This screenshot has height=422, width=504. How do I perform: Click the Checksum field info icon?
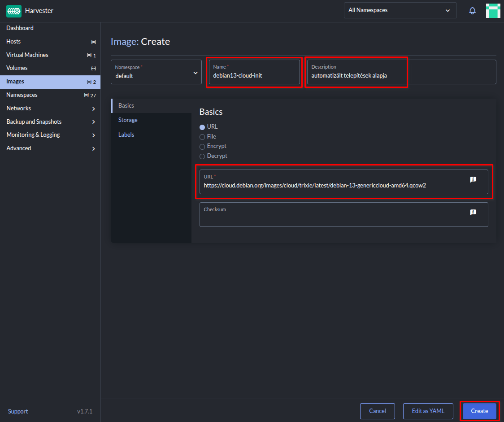(x=473, y=212)
